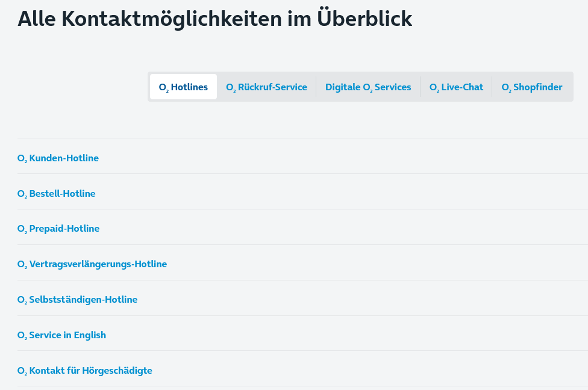This screenshot has width=588, height=390.
Task: Expand O2 Service in English
Action: pos(302,333)
